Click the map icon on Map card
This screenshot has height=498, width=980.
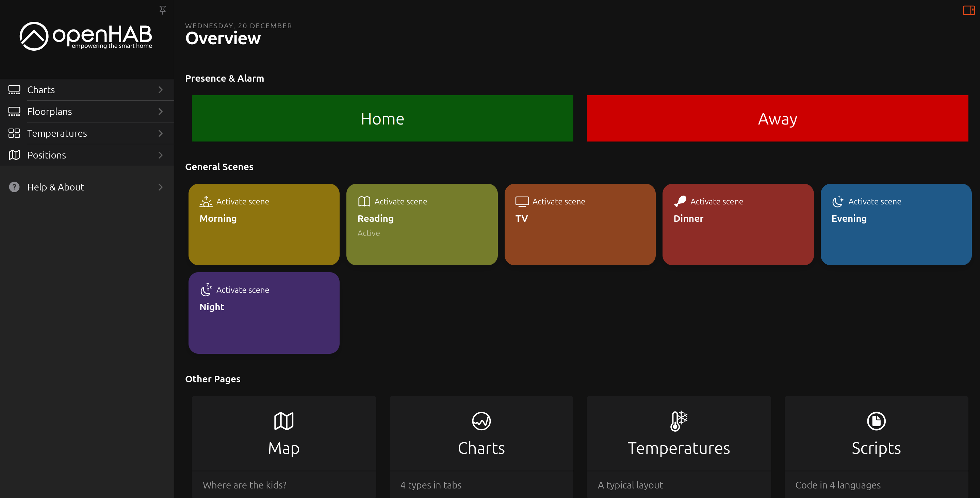coord(284,421)
